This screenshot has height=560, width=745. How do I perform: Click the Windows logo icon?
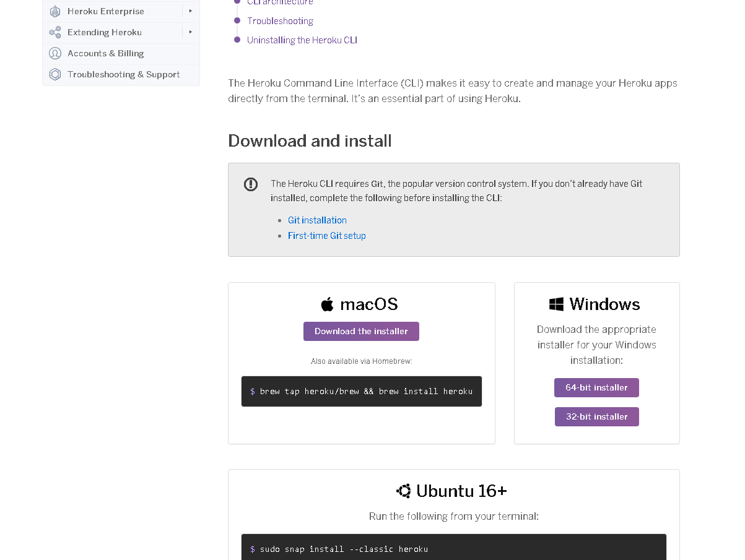pyautogui.click(x=556, y=304)
